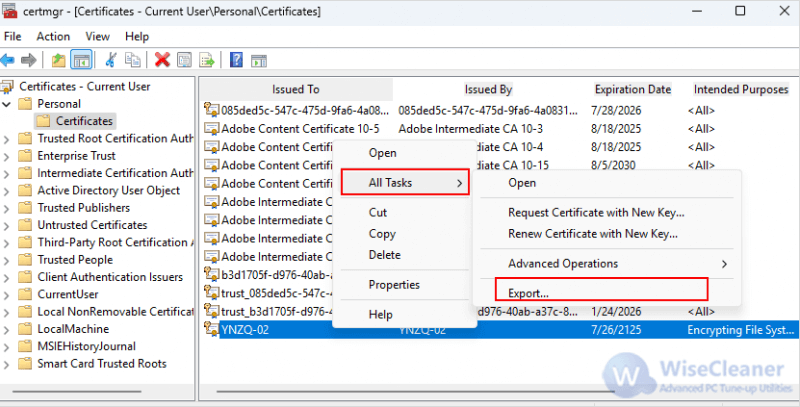The width and height of the screenshot is (800, 407).
Task: Sort by Expiration Date column header
Action: point(632,89)
